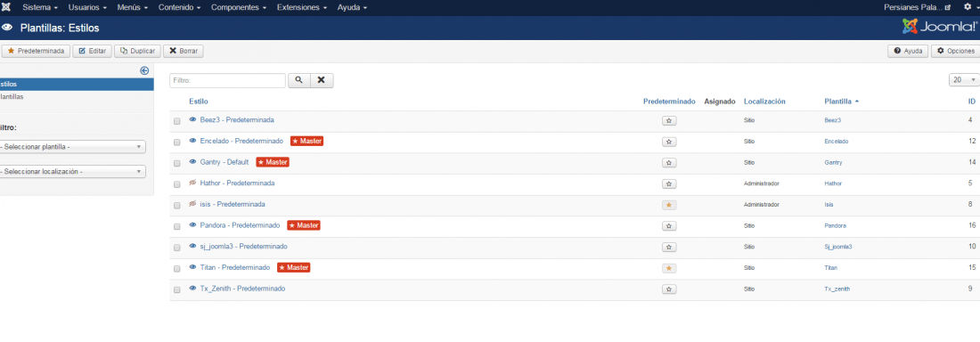The image size is (980, 342).
Task: Set sj_joomla3 as default using its star
Action: coord(669,247)
